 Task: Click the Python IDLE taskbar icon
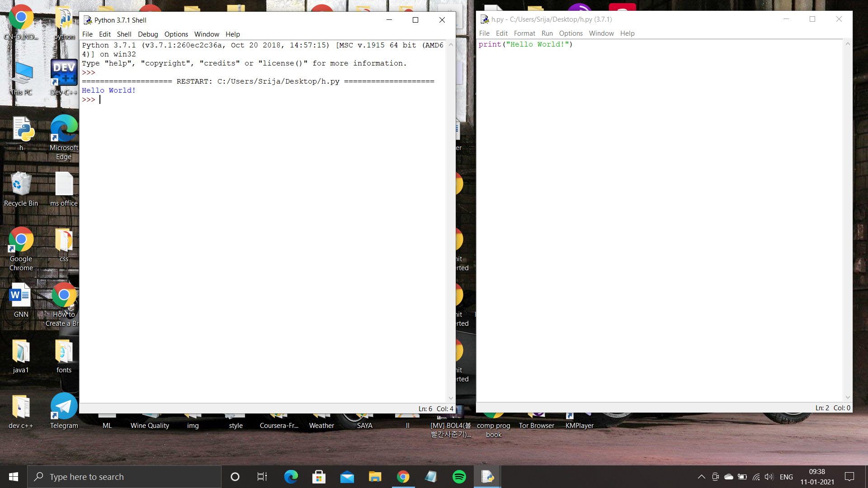click(487, 477)
